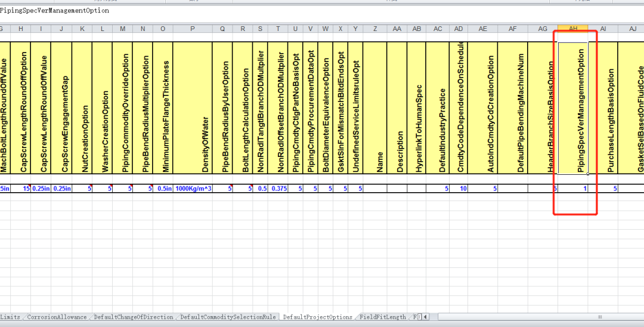
Task: Click the GasketSelBasedOnFluidCode header cell
Action: click(x=631, y=107)
